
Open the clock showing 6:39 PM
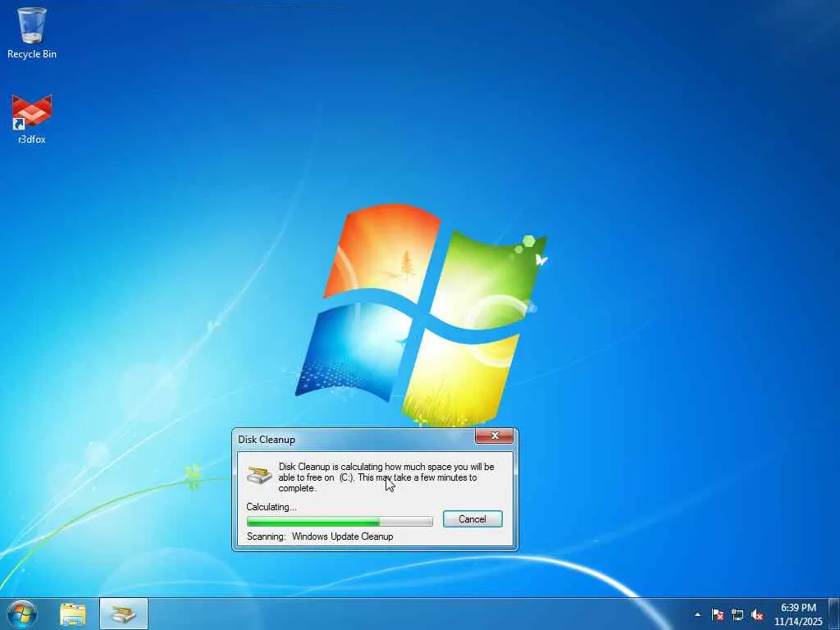click(x=798, y=614)
